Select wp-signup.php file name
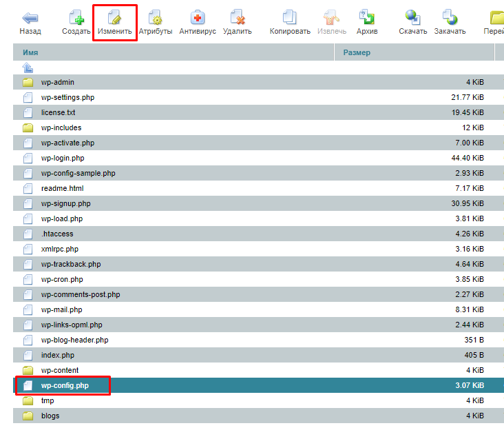 click(x=66, y=203)
